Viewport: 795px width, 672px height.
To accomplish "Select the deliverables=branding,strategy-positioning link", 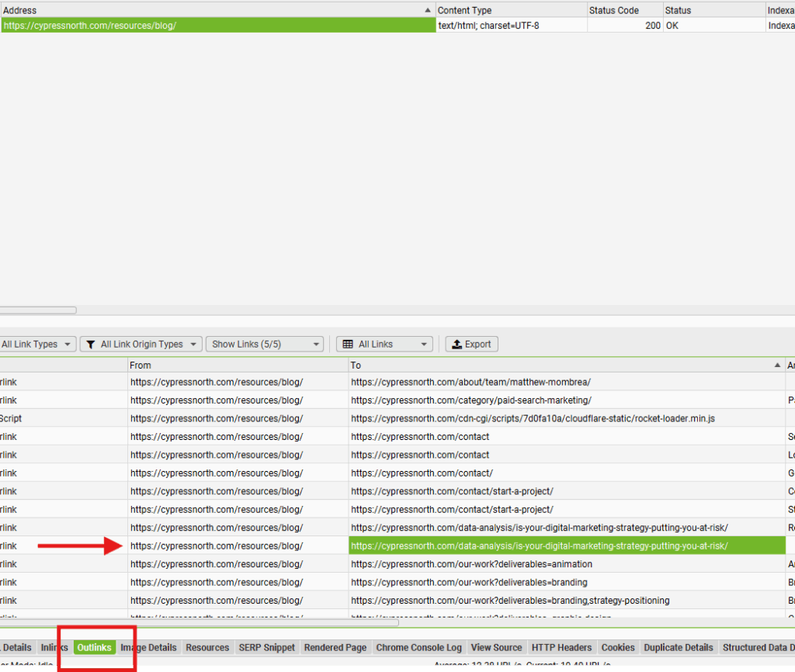I will tap(567, 601).
